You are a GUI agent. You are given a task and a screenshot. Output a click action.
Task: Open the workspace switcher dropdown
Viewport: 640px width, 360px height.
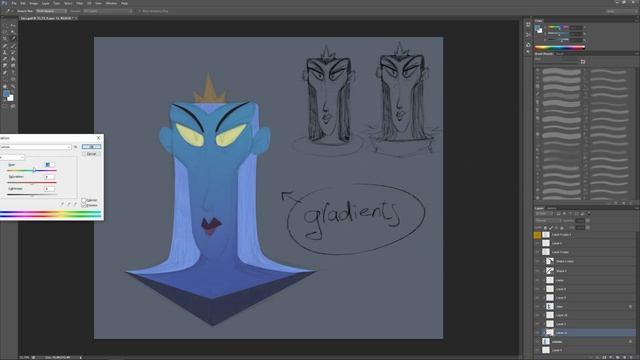pyautogui.click(x=622, y=11)
